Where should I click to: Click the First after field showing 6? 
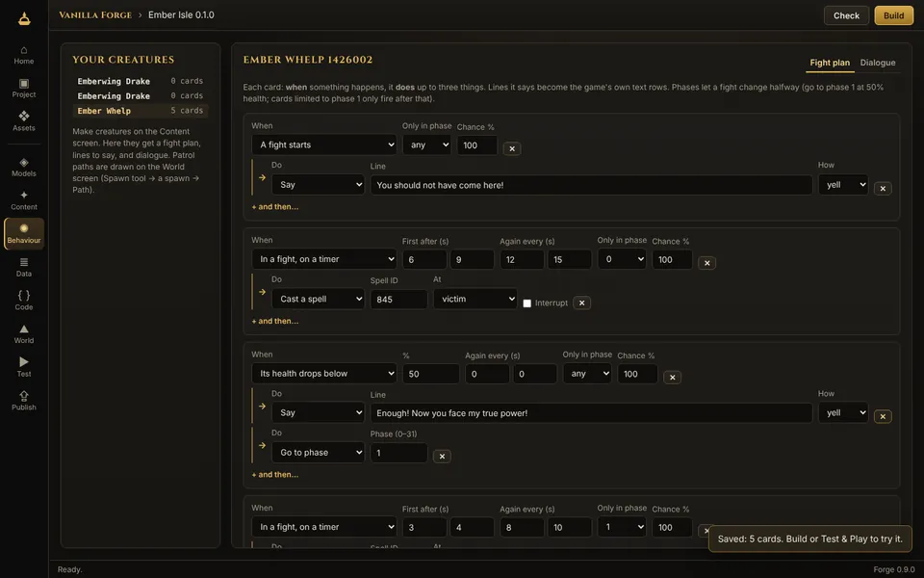[x=424, y=259]
